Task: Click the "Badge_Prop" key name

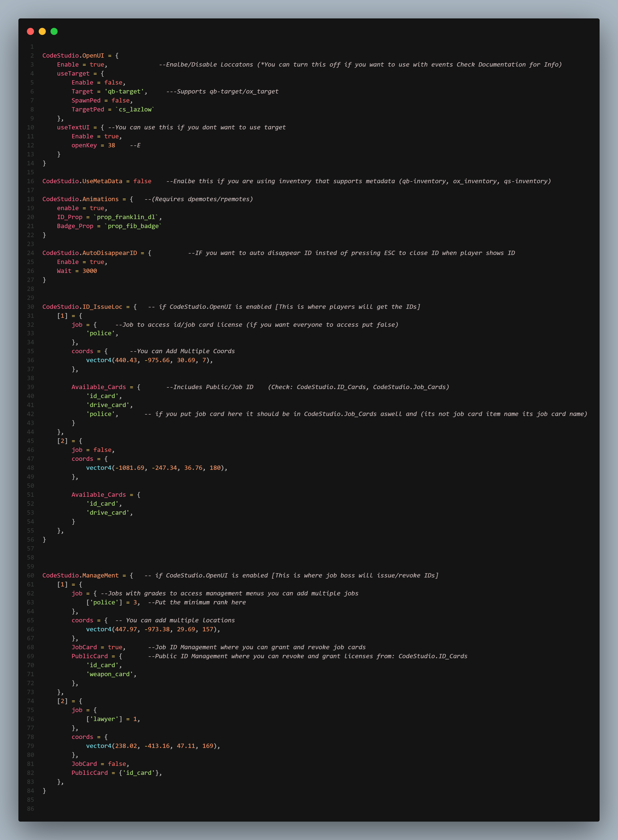Action: click(75, 226)
